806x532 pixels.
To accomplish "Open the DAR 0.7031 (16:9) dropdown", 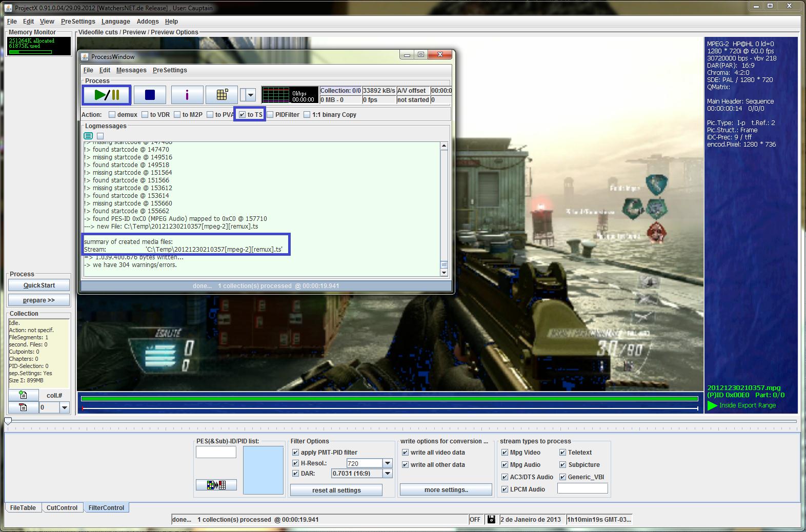I will (388, 474).
